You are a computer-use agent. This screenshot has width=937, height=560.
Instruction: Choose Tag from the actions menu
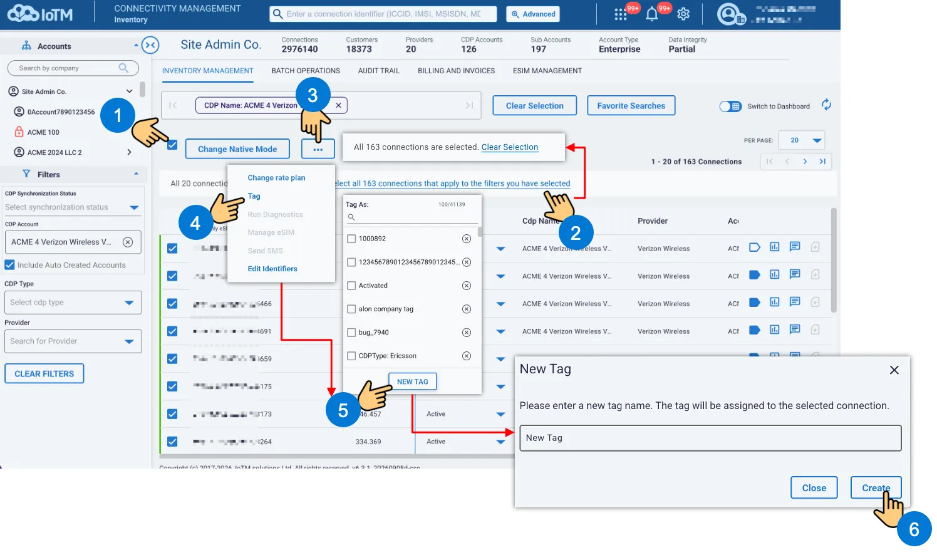point(254,196)
